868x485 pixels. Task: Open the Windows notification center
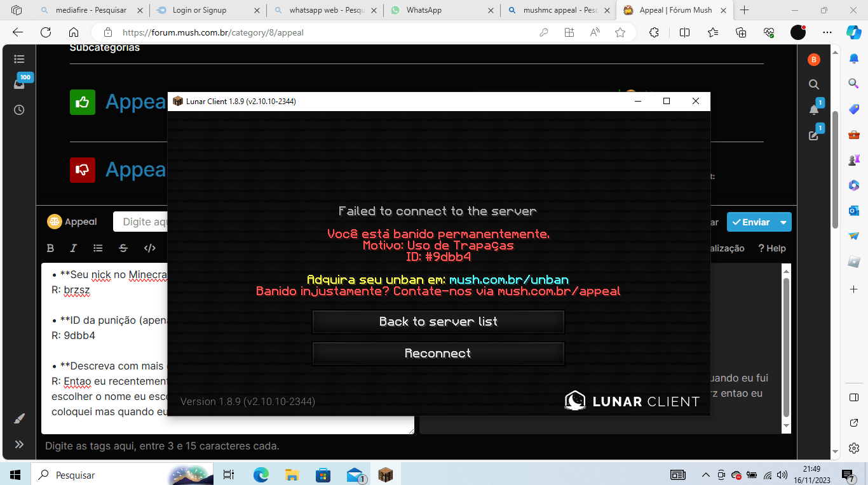[848, 475]
